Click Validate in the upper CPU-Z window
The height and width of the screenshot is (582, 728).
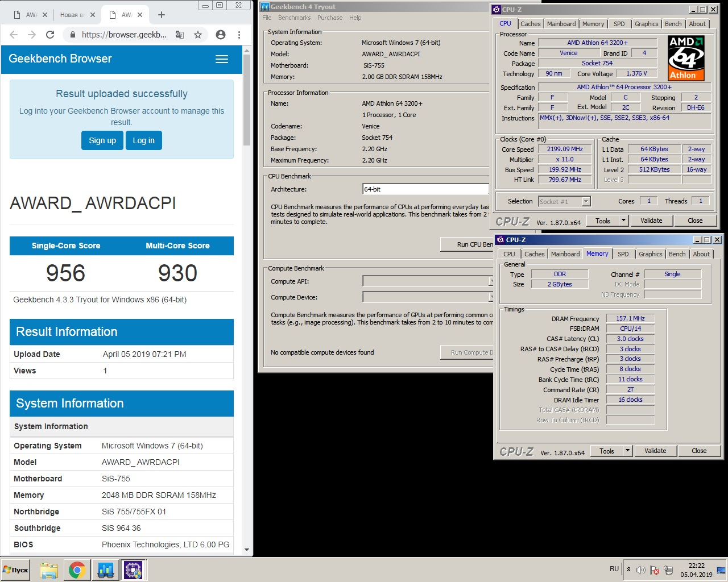point(651,221)
